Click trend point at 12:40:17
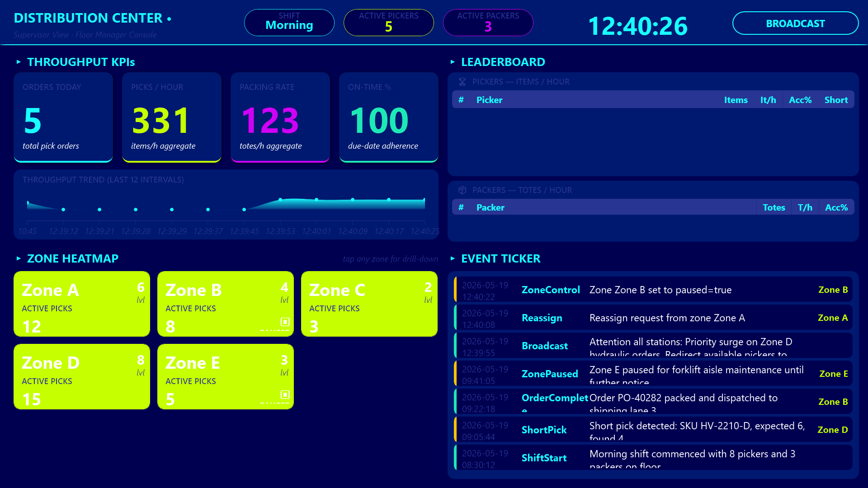The image size is (868, 488). click(x=389, y=199)
